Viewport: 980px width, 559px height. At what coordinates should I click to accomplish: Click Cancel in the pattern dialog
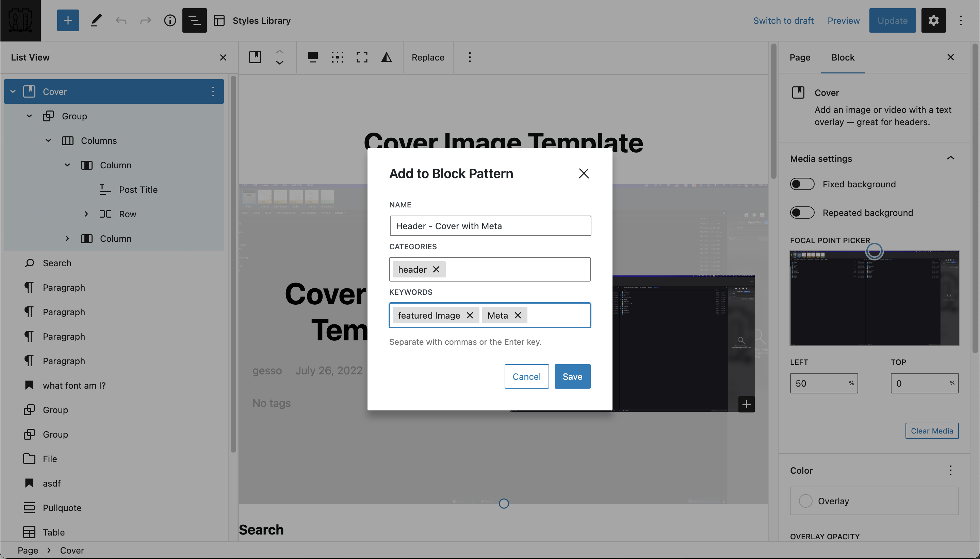pyautogui.click(x=526, y=376)
